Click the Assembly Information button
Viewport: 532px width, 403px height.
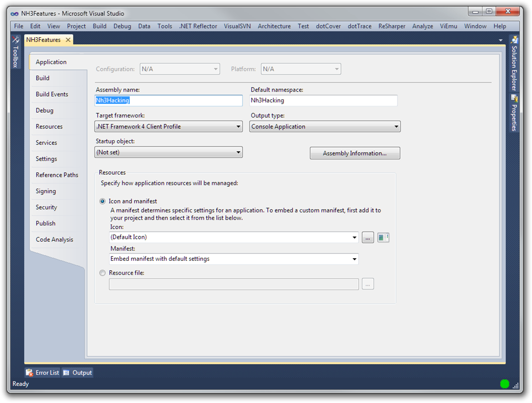(x=355, y=153)
